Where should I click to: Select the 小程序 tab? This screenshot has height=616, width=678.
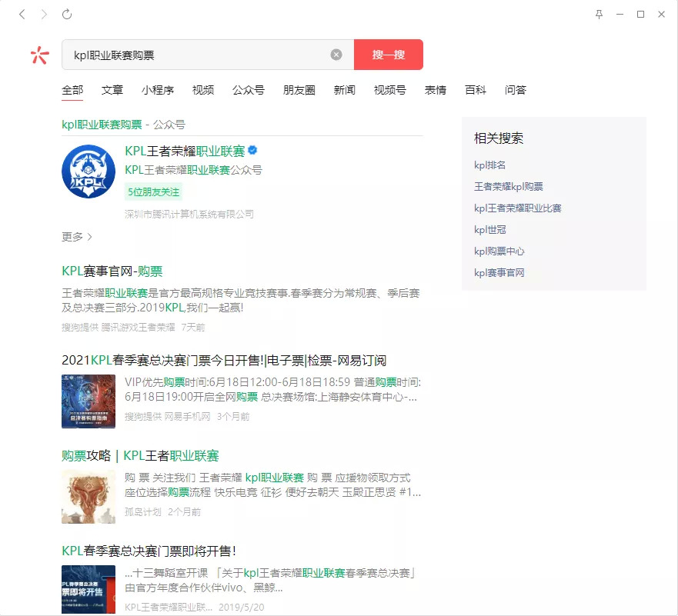click(x=158, y=90)
